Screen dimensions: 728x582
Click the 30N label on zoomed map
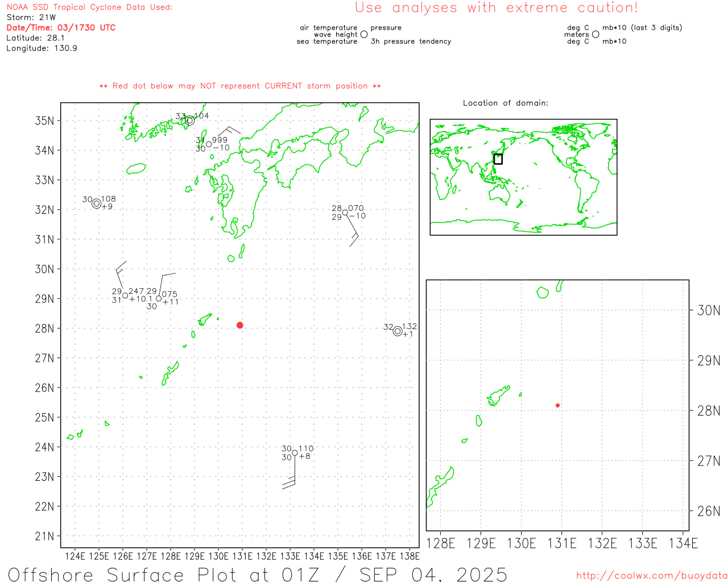click(x=709, y=310)
